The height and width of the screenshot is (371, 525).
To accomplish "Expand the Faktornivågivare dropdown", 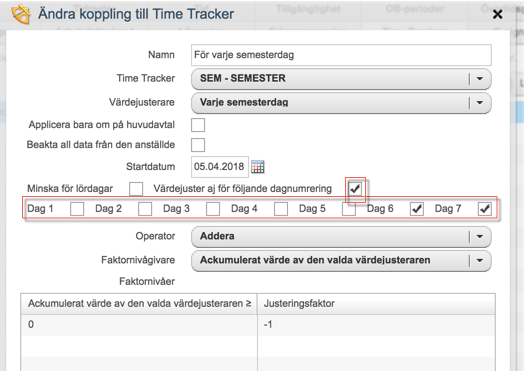I will [341, 261].
